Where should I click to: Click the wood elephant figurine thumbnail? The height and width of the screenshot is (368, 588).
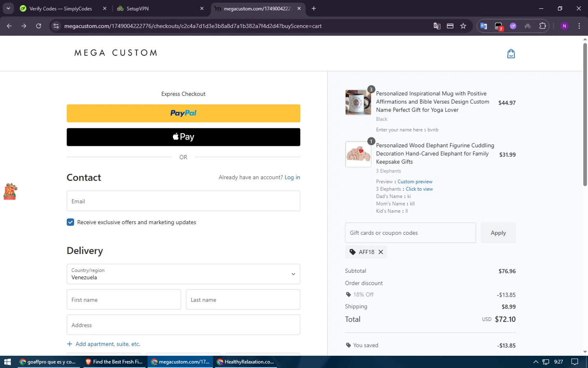pos(358,155)
